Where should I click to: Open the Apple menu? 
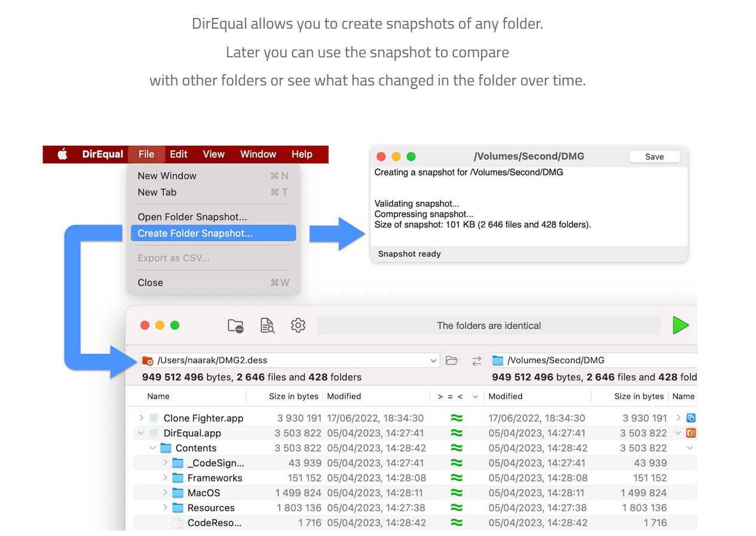pyautogui.click(x=63, y=154)
